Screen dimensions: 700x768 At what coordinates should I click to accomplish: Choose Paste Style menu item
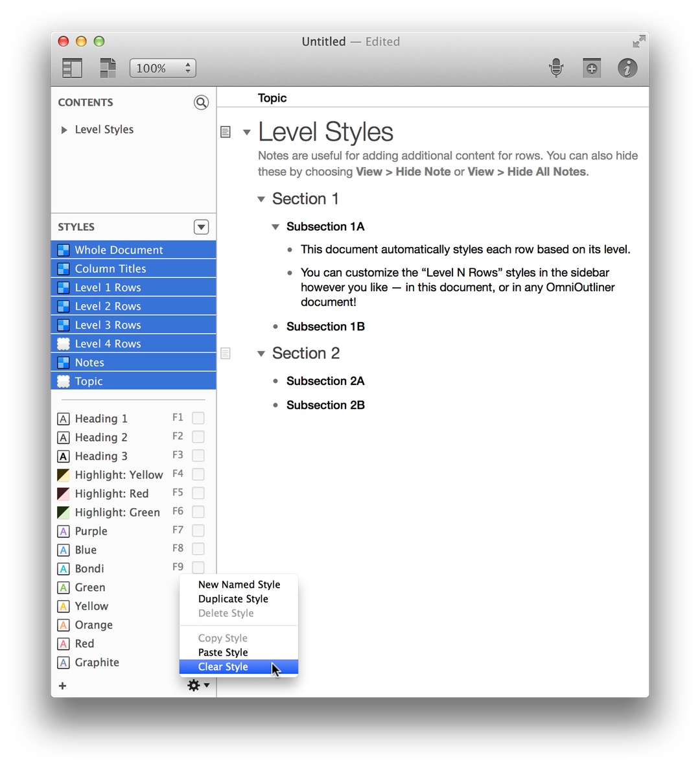point(239,653)
